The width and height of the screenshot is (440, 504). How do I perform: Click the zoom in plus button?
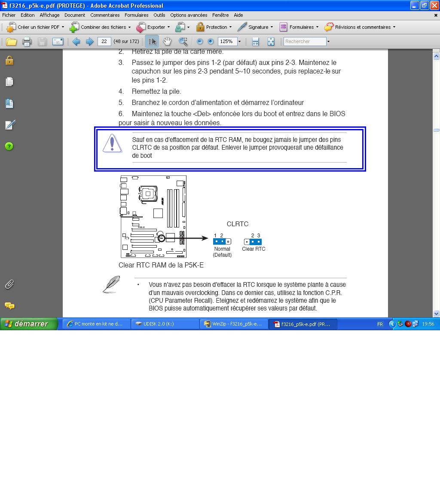[211, 42]
